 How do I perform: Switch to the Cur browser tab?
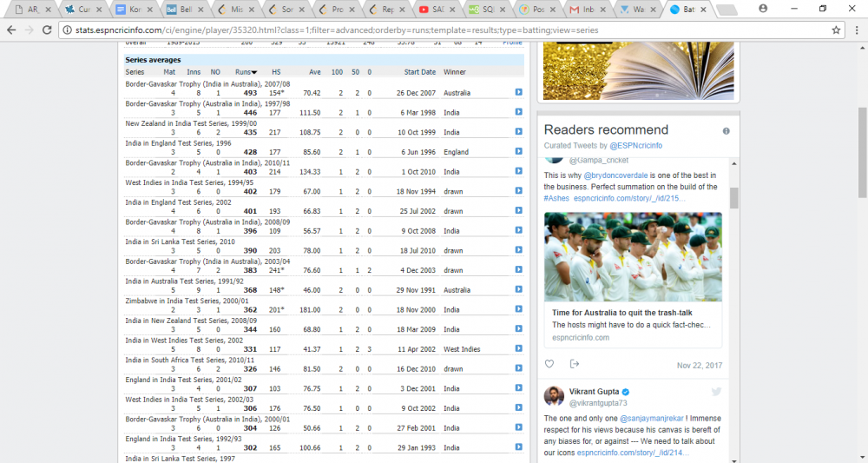click(83, 10)
